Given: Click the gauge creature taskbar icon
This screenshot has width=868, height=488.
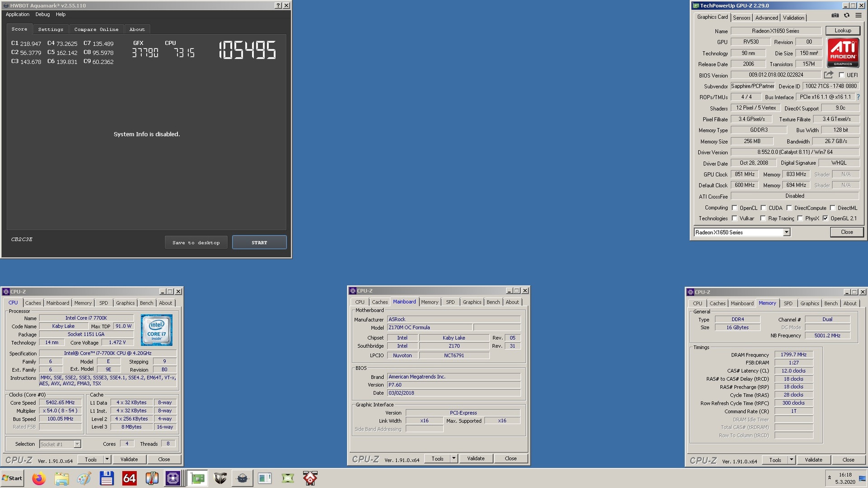Looking at the screenshot, I should pos(242,478).
